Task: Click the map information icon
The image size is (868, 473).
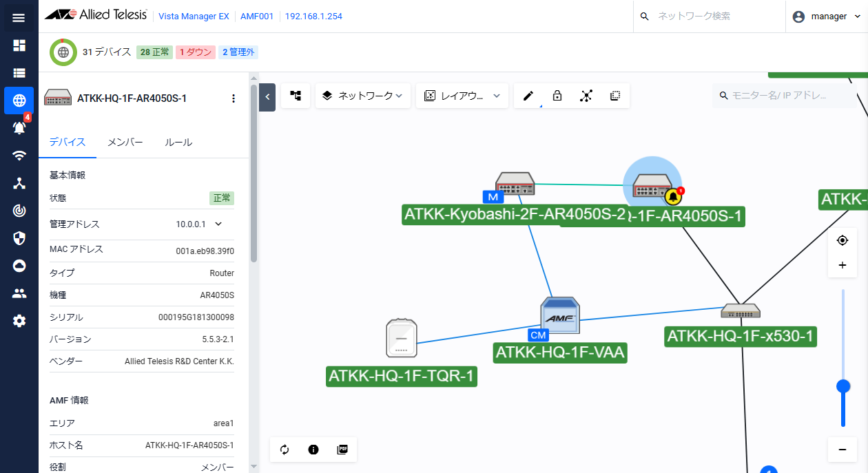Action: 313,450
